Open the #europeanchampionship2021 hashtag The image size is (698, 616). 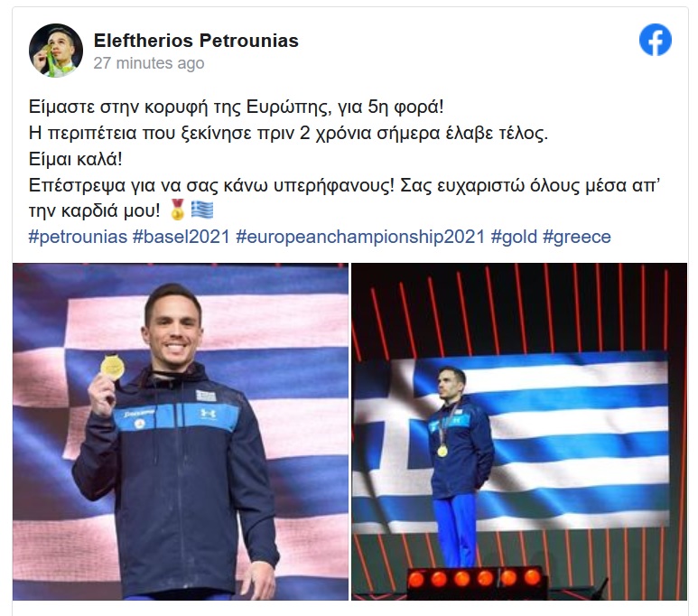(x=360, y=237)
